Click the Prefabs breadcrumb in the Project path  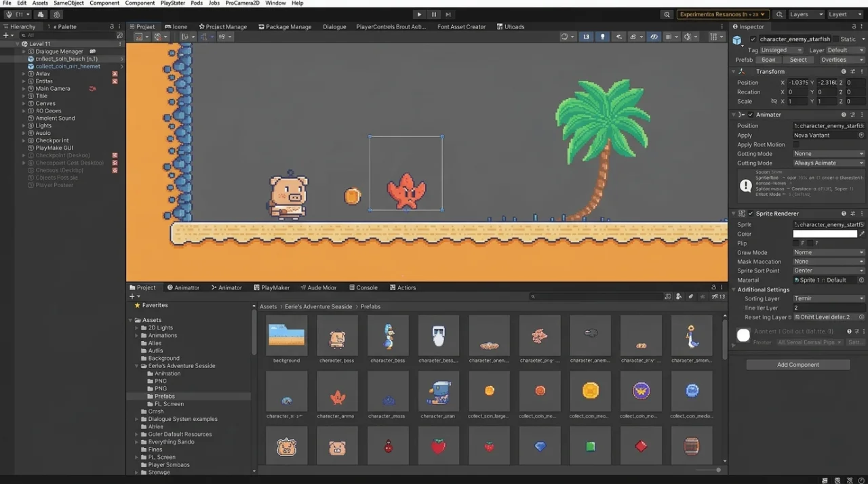click(370, 306)
